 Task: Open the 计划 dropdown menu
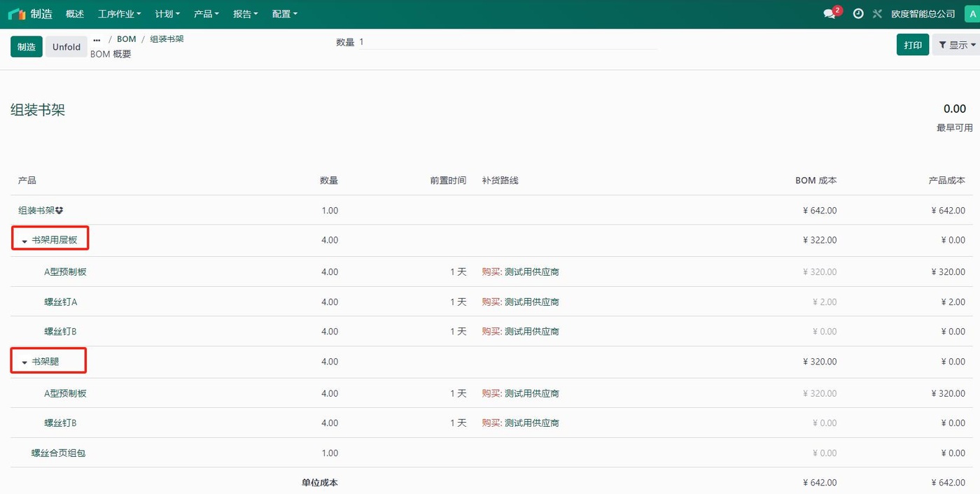(x=167, y=13)
